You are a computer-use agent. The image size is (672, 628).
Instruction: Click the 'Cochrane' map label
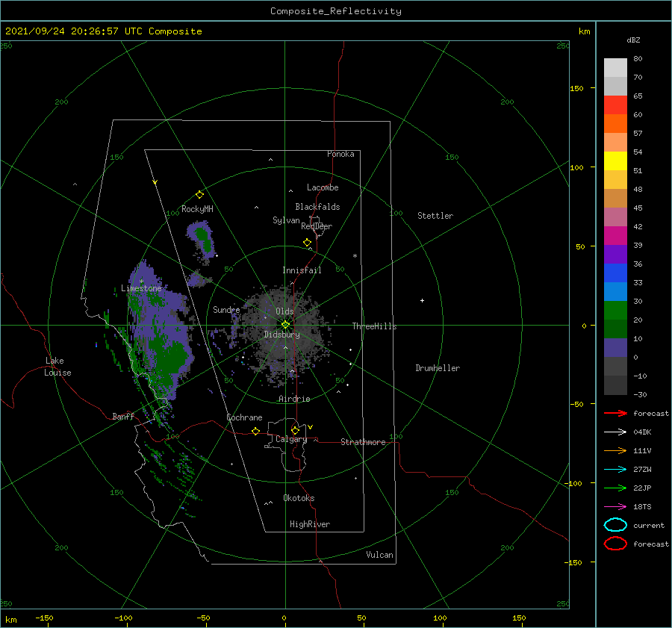point(244,417)
